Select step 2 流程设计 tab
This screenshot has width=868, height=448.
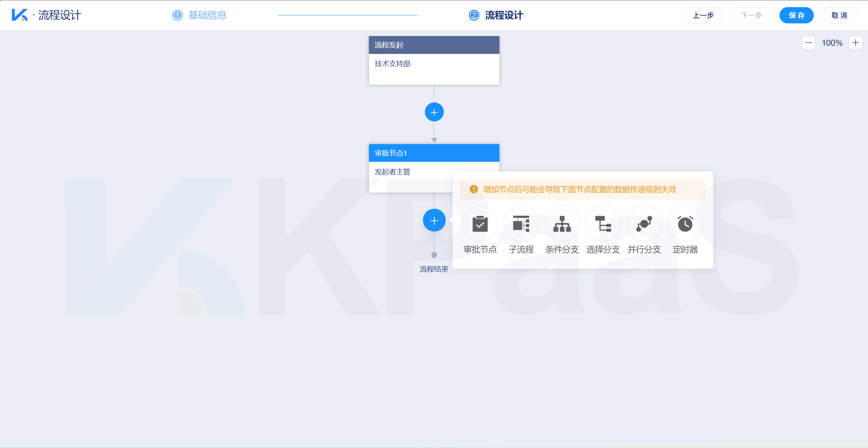tap(496, 15)
